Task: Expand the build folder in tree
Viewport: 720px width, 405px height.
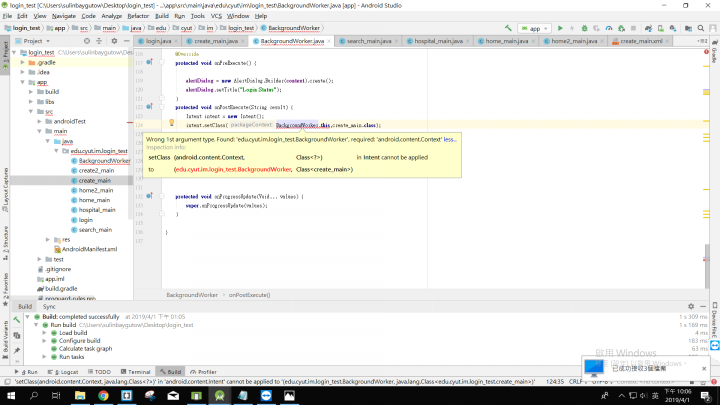Action: click(31, 92)
